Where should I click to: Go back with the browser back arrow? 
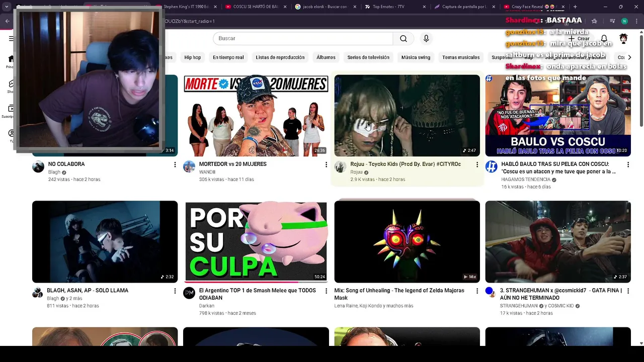click(x=7, y=21)
